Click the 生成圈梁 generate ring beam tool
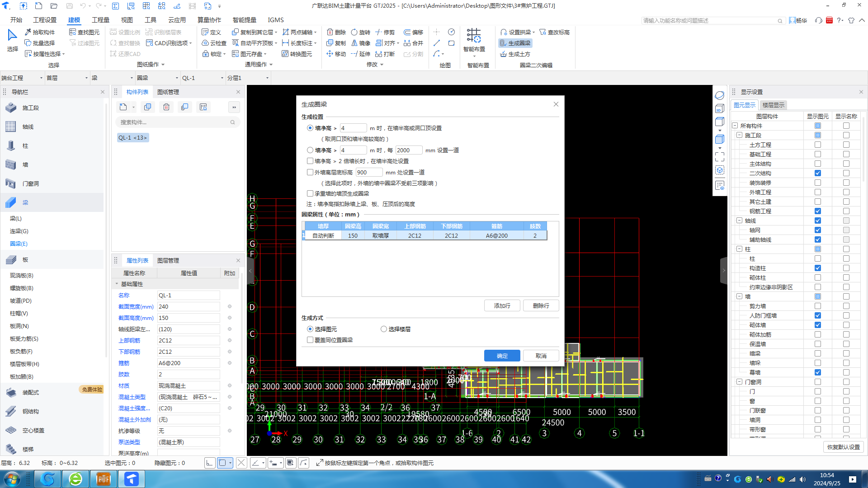Viewport: 868px width, 488px height. (x=515, y=43)
